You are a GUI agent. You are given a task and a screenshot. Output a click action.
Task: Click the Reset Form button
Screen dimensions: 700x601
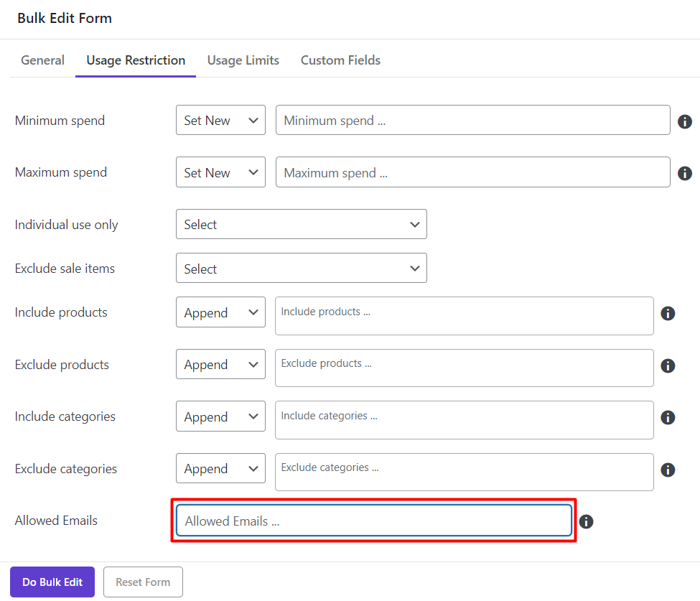click(143, 582)
